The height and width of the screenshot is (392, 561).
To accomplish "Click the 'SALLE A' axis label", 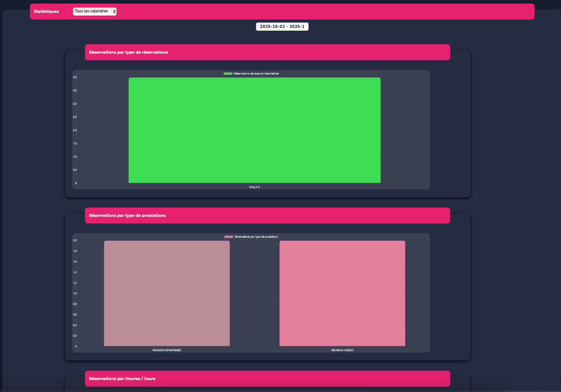I will [x=254, y=187].
